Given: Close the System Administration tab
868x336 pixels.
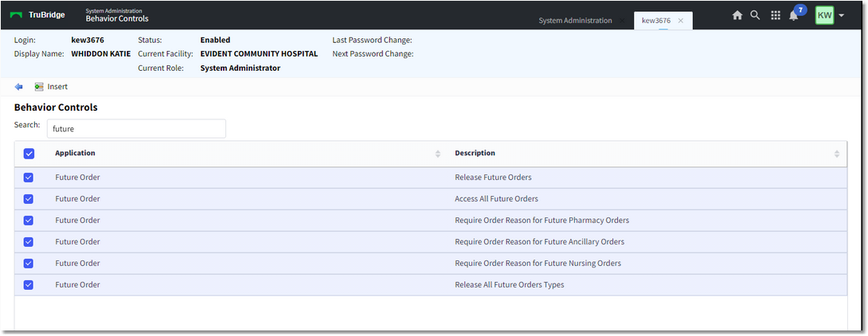Looking at the screenshot, I should pyautogui.click(x=622, y=21).
